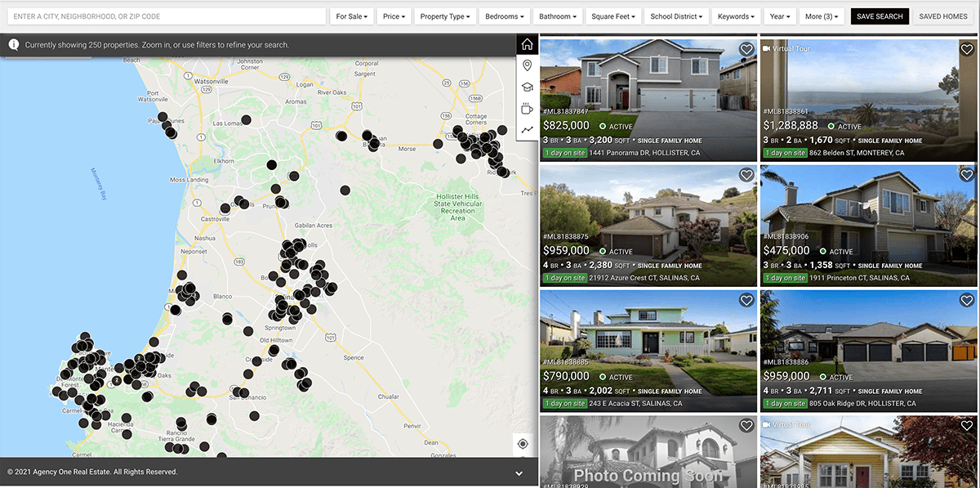
Task: Open the School District dropdown
Action: (676, 16)
